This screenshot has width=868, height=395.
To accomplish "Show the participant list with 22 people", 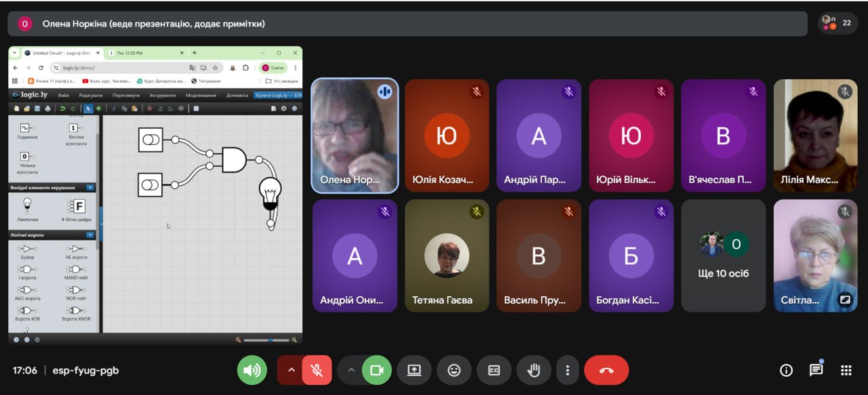I will pyautogui.click(x=837, y=23).
